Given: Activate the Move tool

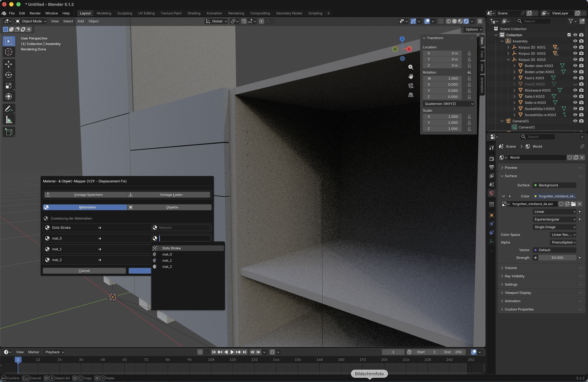Looking at the screenshot, I should [x=9, y=64].
